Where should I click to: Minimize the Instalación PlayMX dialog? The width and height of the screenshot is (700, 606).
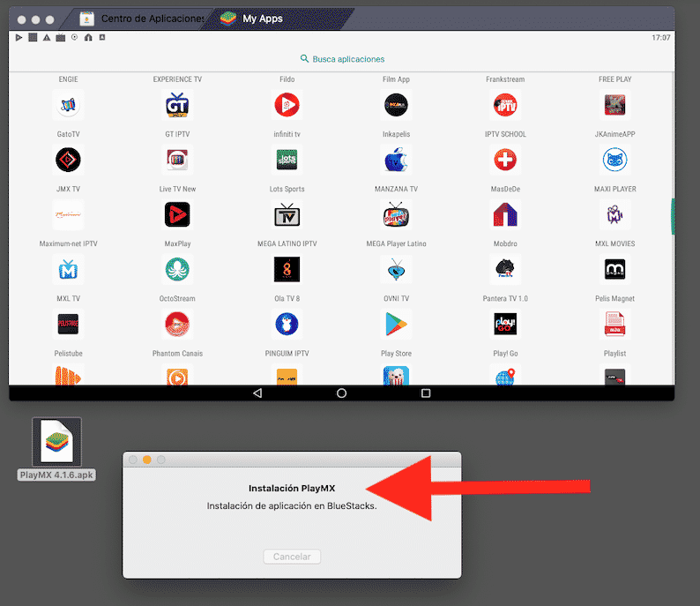click(147, 460)
